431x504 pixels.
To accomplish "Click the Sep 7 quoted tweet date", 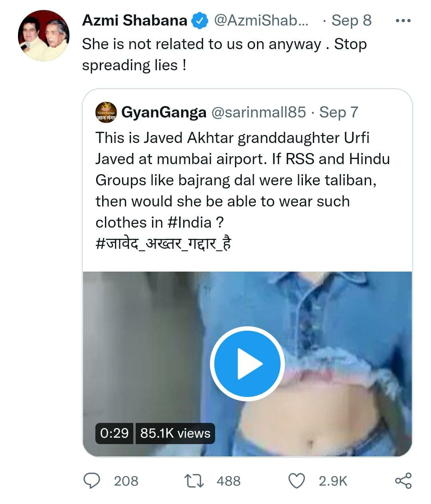I will [x=338, y=113].
